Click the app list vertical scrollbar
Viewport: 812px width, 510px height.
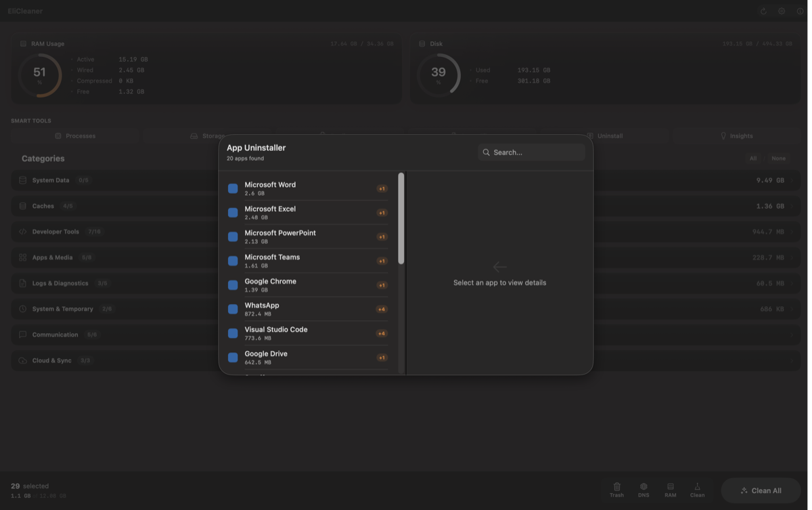tap(401, 219)
